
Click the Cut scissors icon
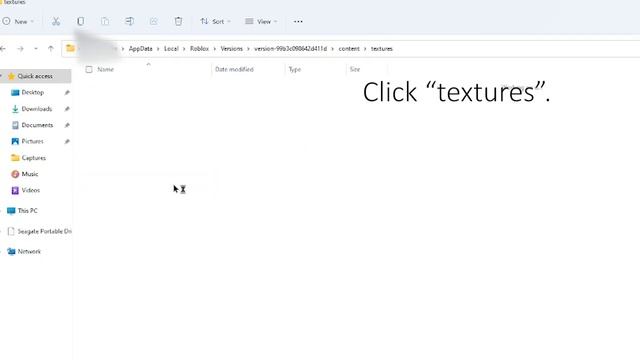click(56, 21)
